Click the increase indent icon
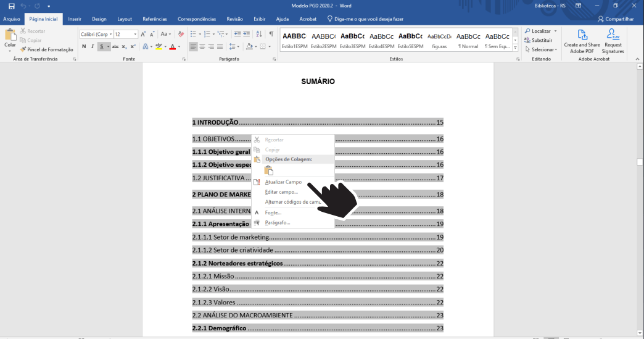644x339 pixels. (x=247, y=34)
